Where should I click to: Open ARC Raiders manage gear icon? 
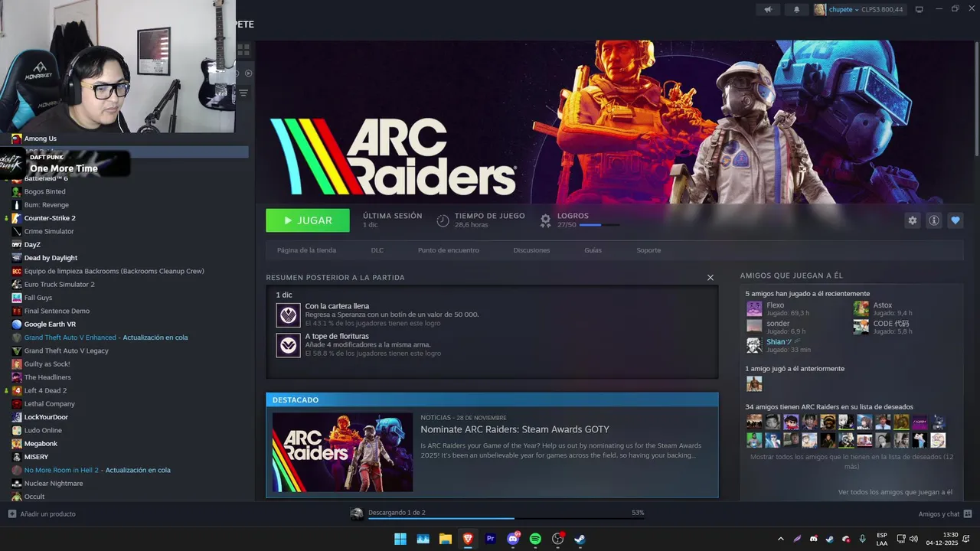tap(912, 220)
